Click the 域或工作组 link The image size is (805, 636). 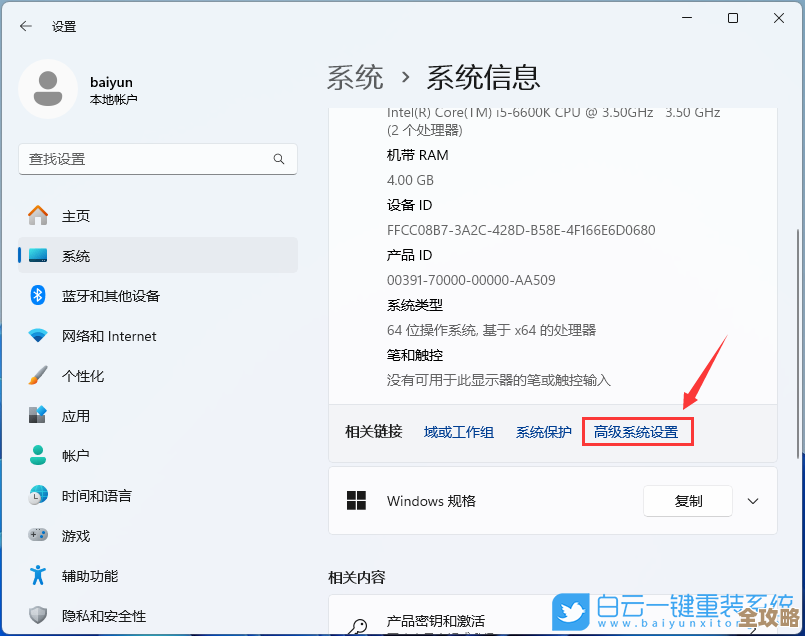[x=458, y=431]
